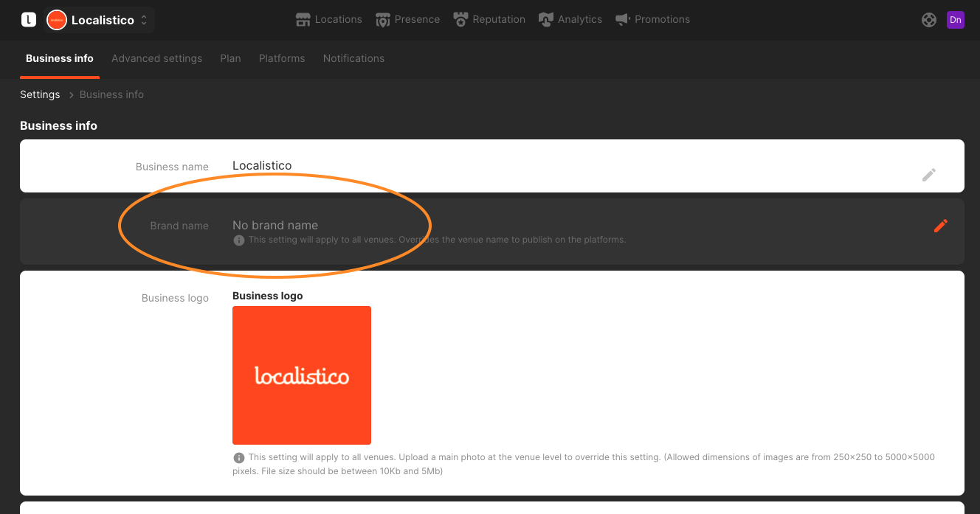Click the 'Business name' field label

172,167
